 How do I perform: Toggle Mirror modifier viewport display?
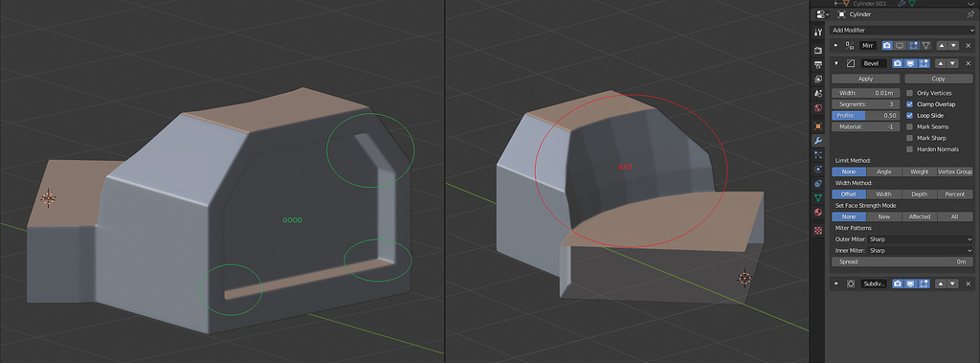click(x=900, y=46)
